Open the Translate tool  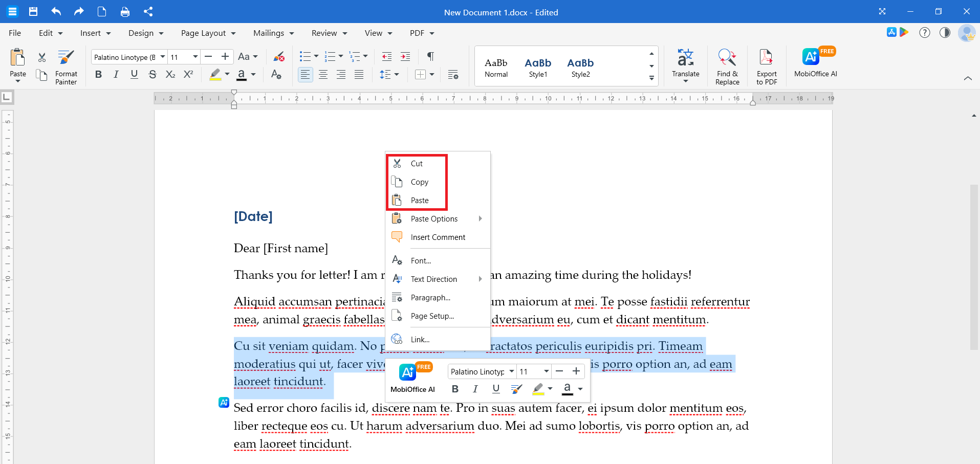(685, 65)
